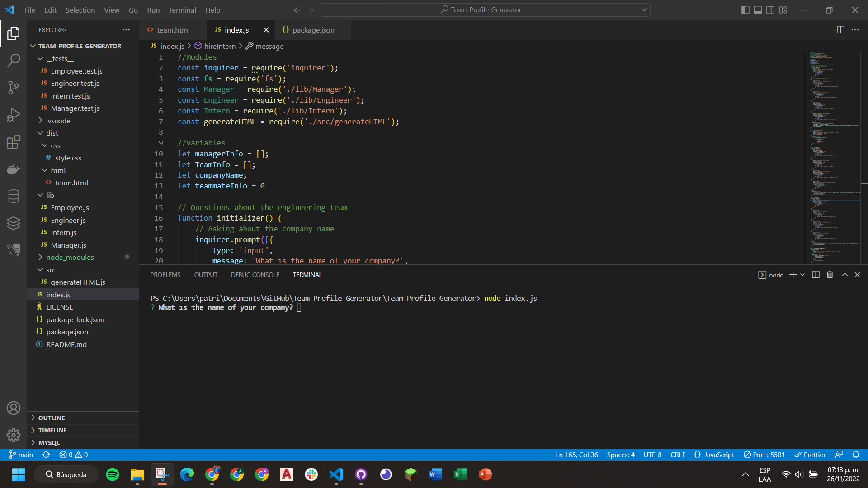Click Port : 5501 in the status bar
The height and width of the screenshot is (488, 868).
(764, 455)
